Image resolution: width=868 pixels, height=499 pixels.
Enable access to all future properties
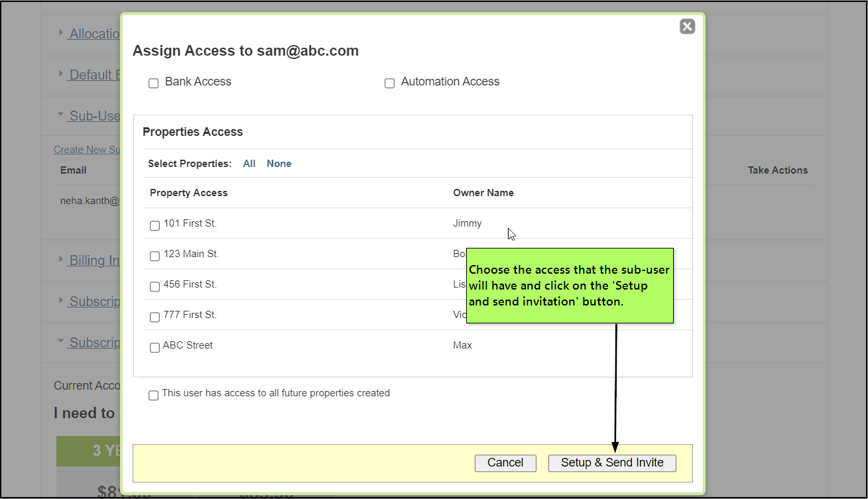(x=154, y=395)
